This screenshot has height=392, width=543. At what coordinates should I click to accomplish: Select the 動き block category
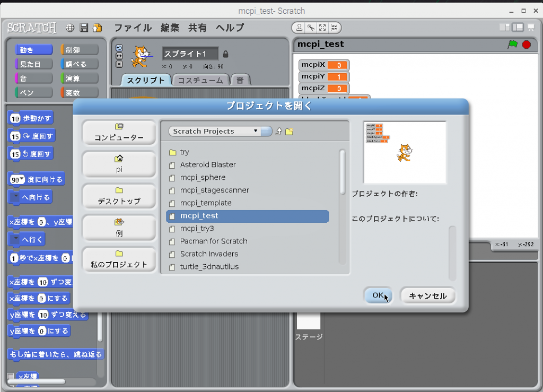click(x=33, y=50)
